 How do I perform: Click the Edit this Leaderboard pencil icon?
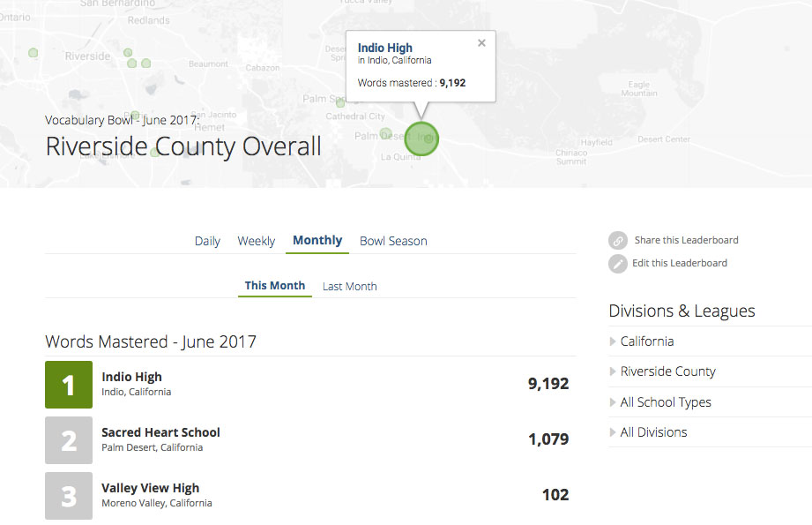coord(618,264)
